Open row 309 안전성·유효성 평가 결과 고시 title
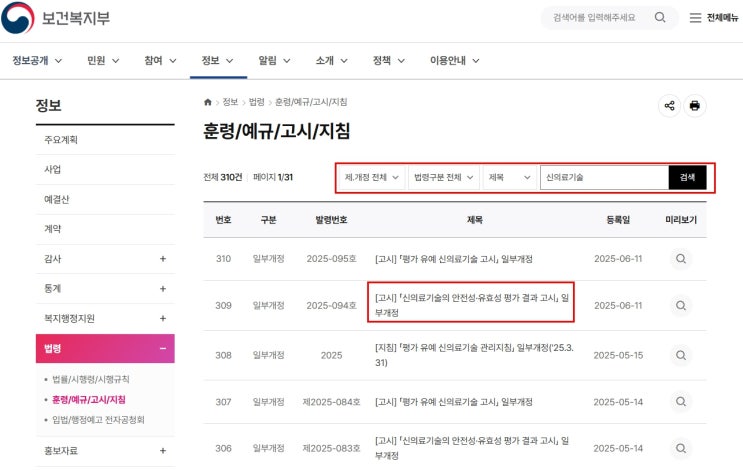 tap(472, 305)
